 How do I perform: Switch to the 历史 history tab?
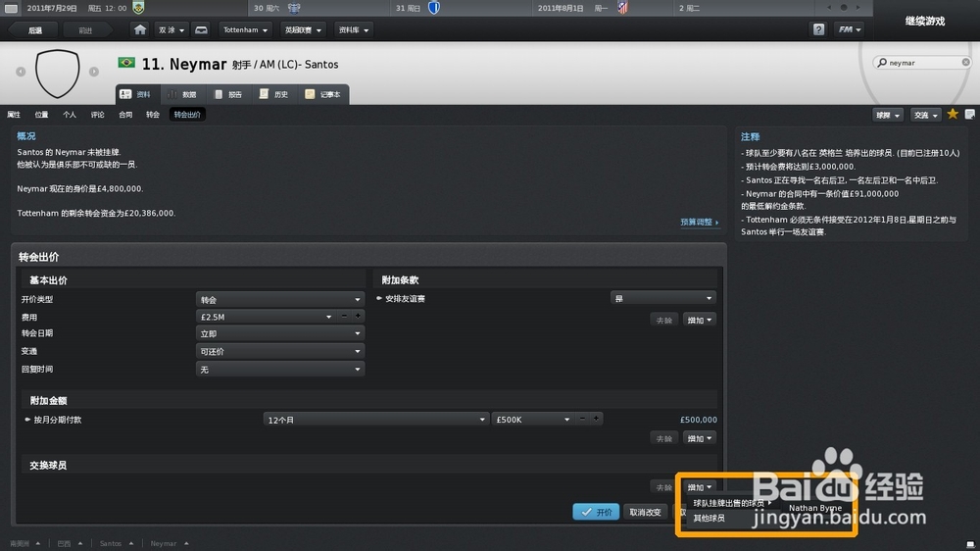click(x=273, y=94)
